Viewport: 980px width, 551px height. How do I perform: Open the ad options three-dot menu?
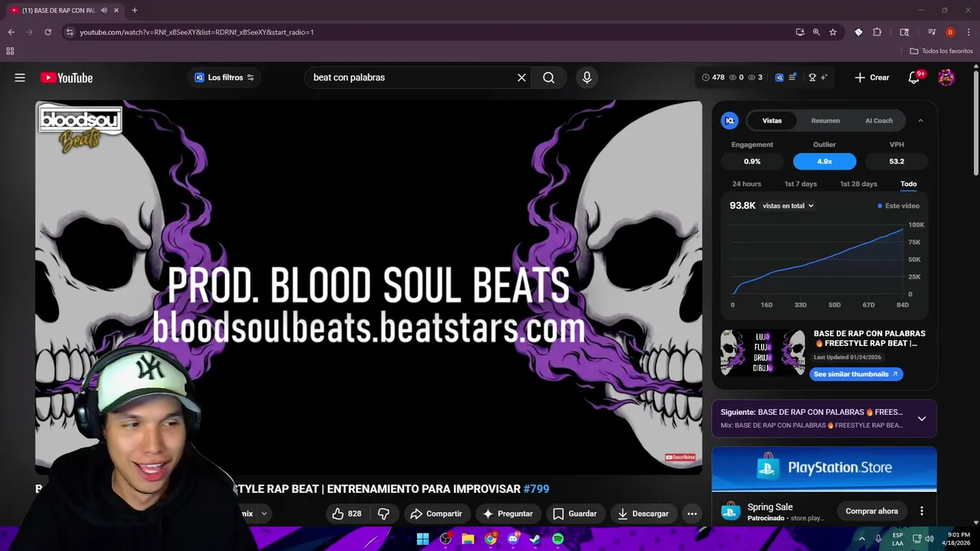(922, 511)
